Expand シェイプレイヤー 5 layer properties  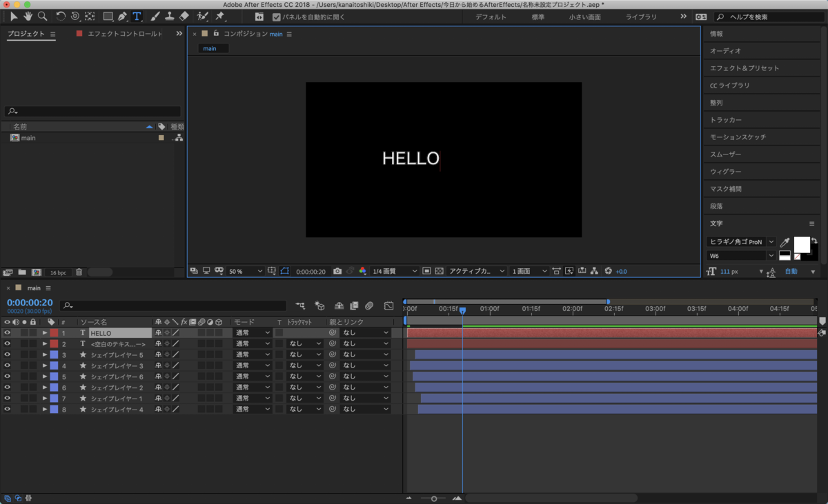pyautogui.click(x=46, y=355)
